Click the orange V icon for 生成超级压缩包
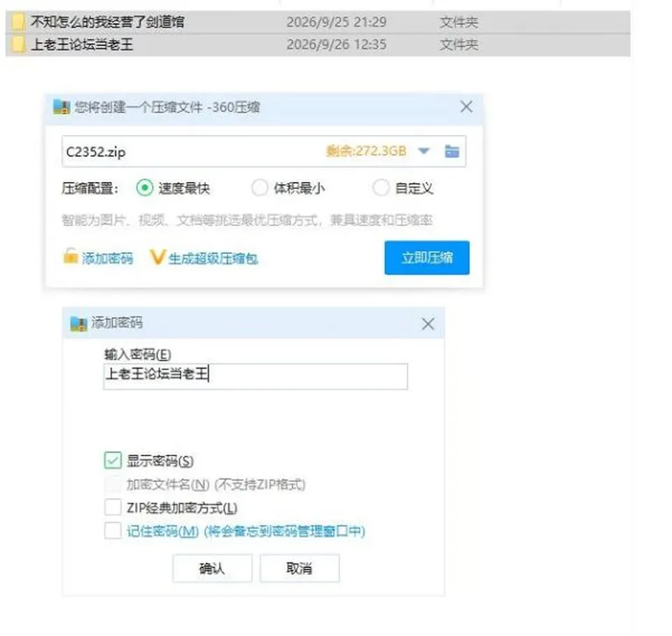The width and height of the screenshot is (672, 636). click(157, 257)
